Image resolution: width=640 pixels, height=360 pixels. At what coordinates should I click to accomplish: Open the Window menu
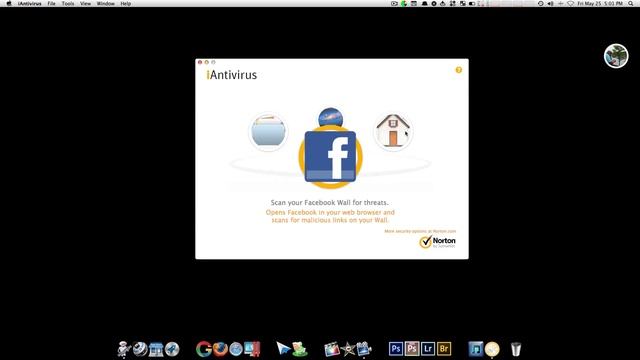click(x=105, y=3)
